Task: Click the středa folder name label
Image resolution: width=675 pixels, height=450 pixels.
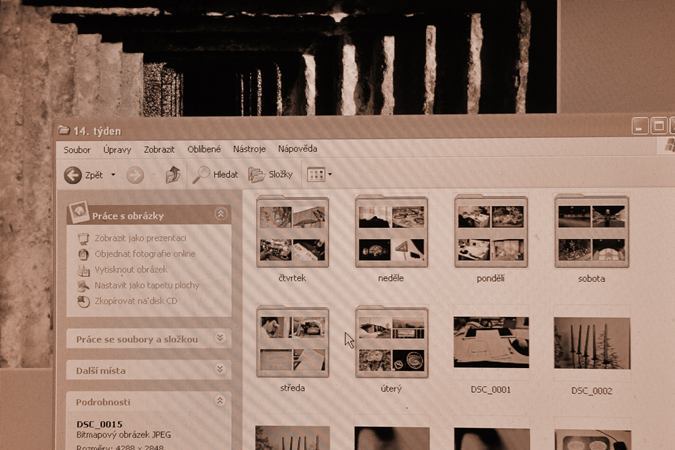Action: pos(292,388)
